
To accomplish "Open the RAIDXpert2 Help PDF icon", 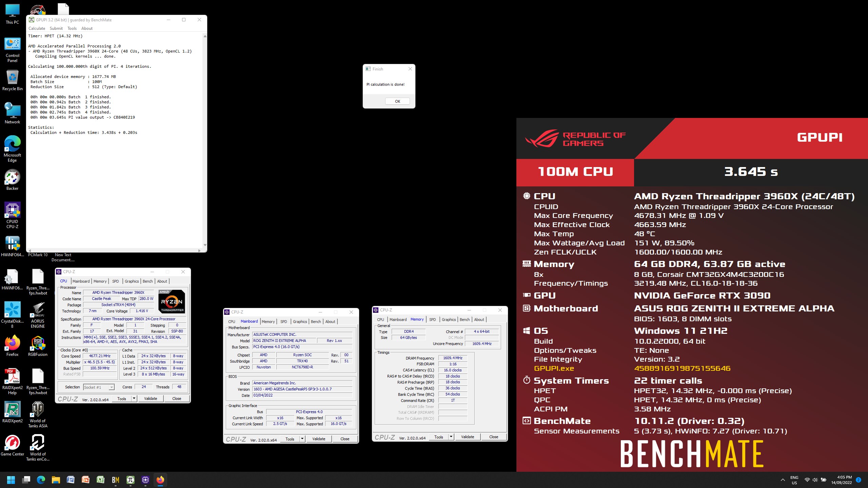I will point(12,382).
